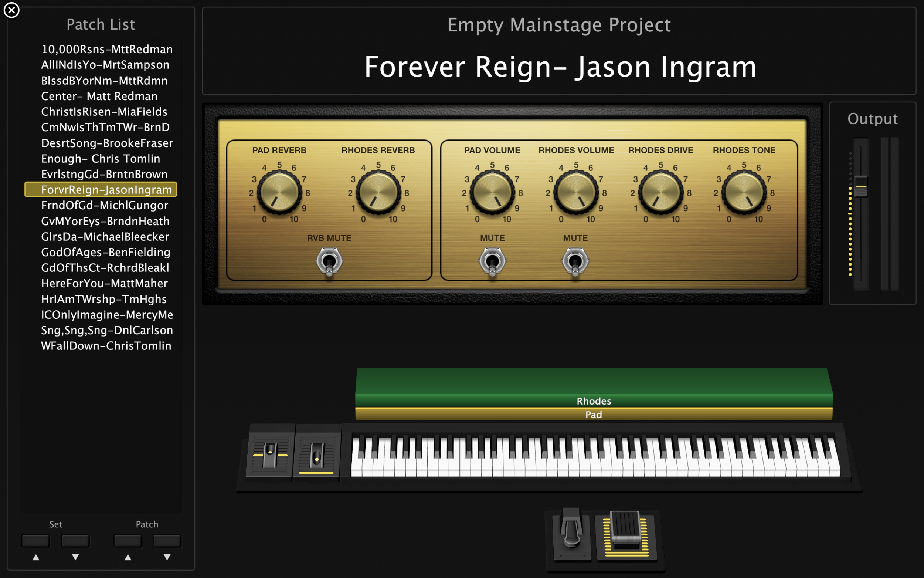Toggle the Pad Volume MUTE switch
The height and width of the screenshot is (578, 924).
point(492,262)
